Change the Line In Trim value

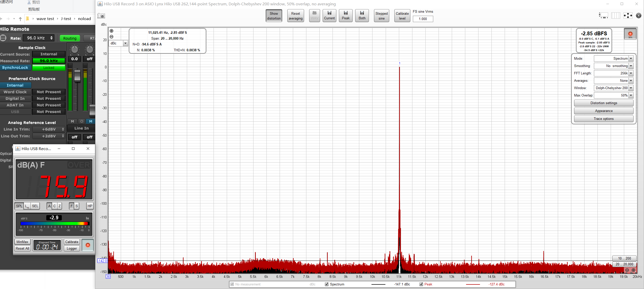pyautogui.click(x=49, y=129)
